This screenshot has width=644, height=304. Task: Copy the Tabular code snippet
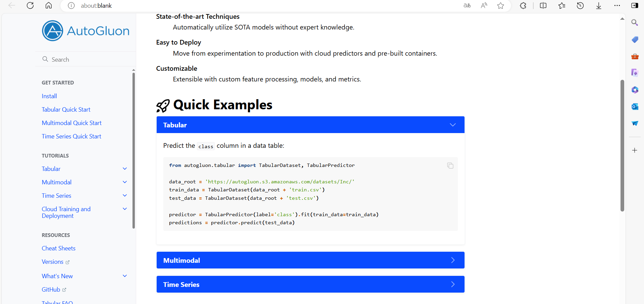coord(450,166)
